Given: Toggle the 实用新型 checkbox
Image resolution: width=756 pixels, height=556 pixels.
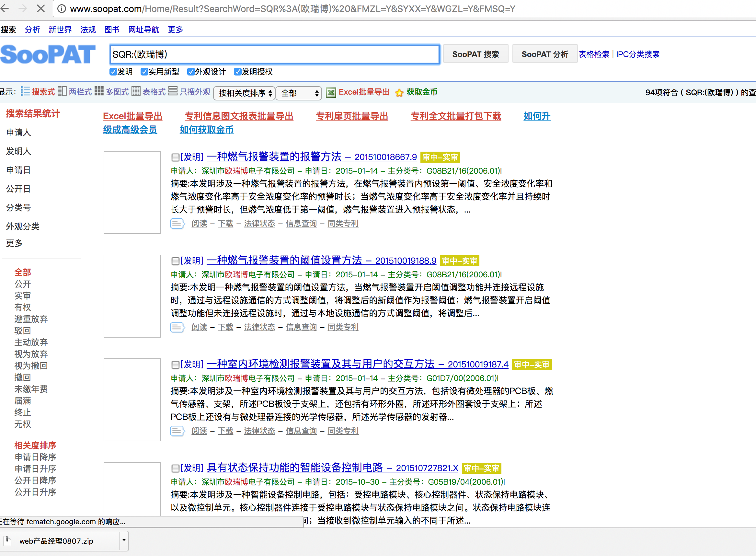Looking at the screenshot, I should (x=144, y=72).
